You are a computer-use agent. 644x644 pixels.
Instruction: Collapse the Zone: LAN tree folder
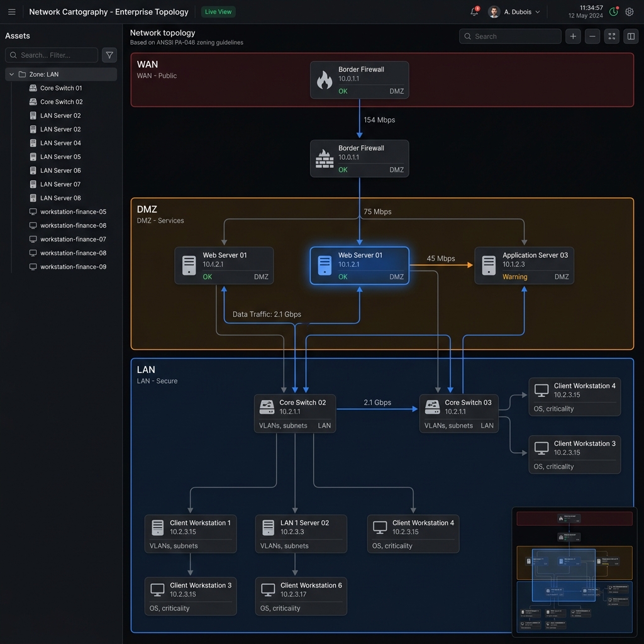[11, 74]
